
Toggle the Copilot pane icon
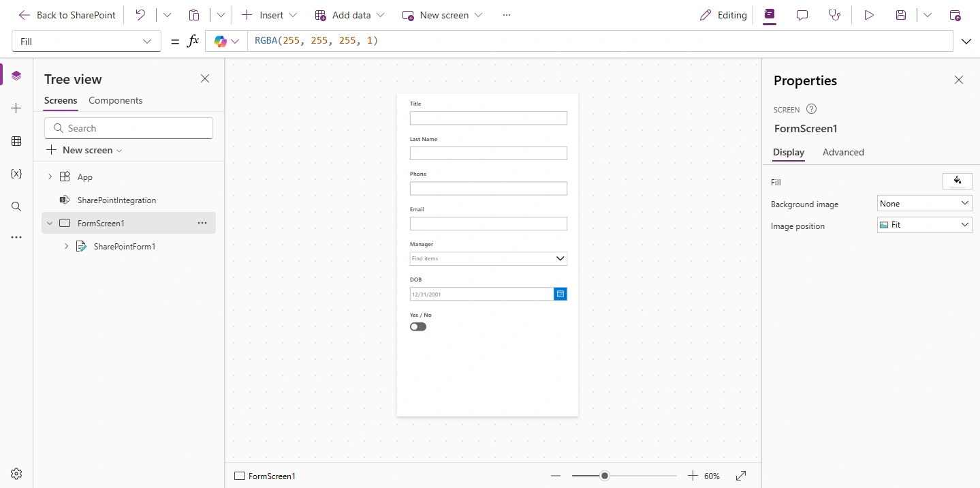click(769, 15)
